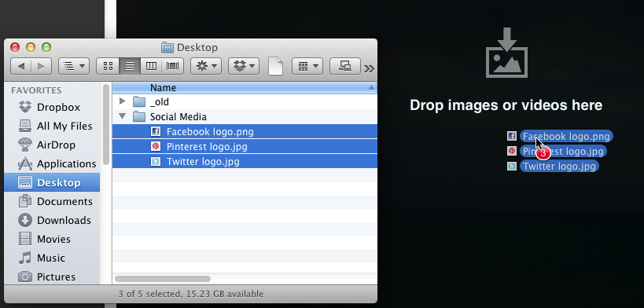Select Facebook logo.png in Finder list
Screen dimensions: 644x308
pyautogui.click(x=245, y=131)
